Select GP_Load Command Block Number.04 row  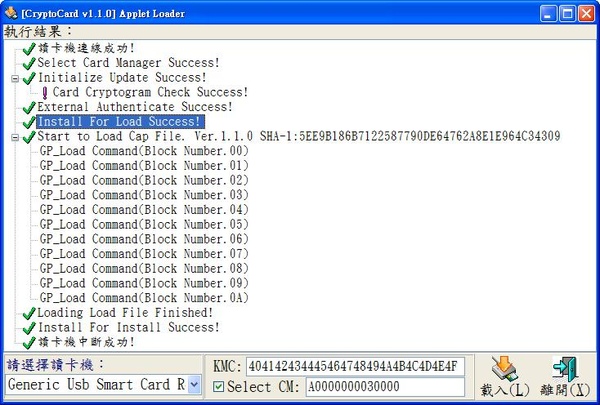[144, 210]
